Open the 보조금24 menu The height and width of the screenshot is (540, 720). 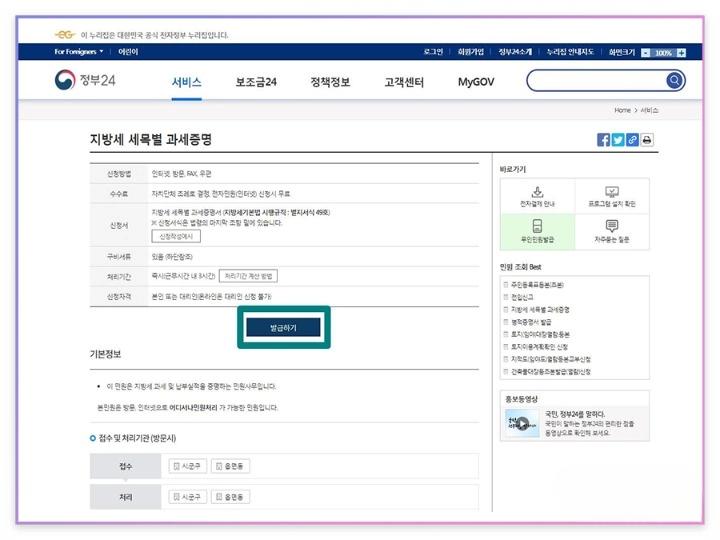[256, 82]
